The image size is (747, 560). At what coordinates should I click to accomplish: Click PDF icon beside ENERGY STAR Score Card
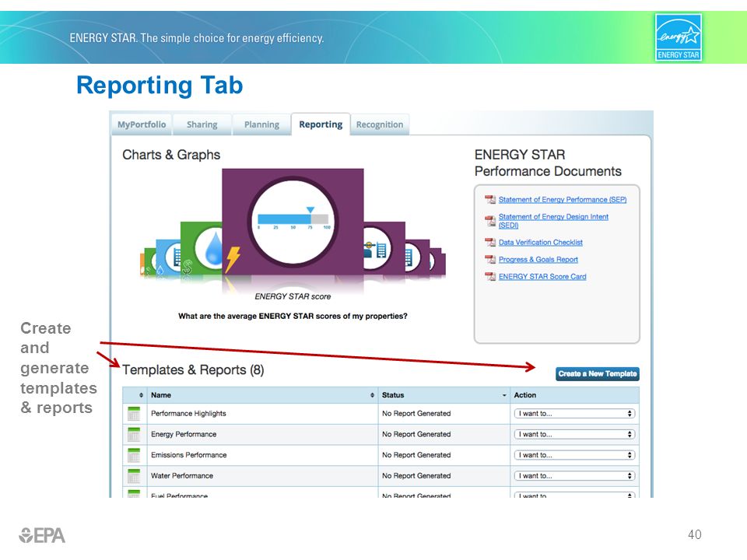490,277
